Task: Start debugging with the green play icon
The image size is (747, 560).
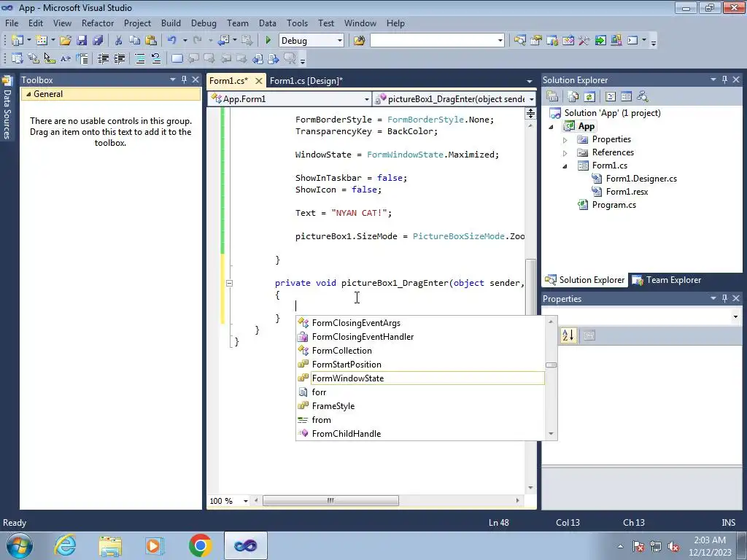Action: tap(268, 41)
